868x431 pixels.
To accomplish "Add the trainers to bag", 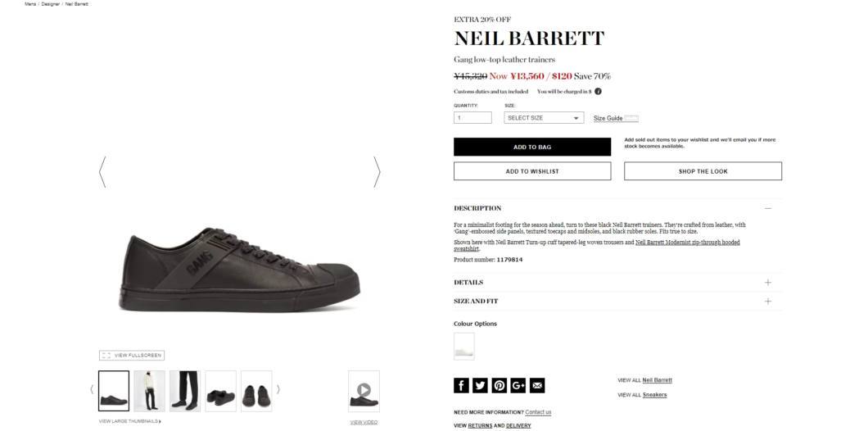I will (x=532, y=147).
